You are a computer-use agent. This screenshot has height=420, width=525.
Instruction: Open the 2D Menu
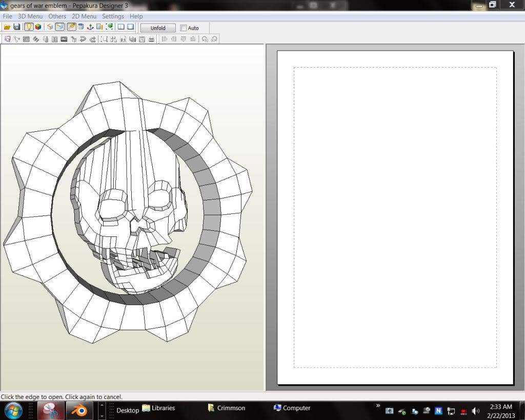(x=85, y=16)
